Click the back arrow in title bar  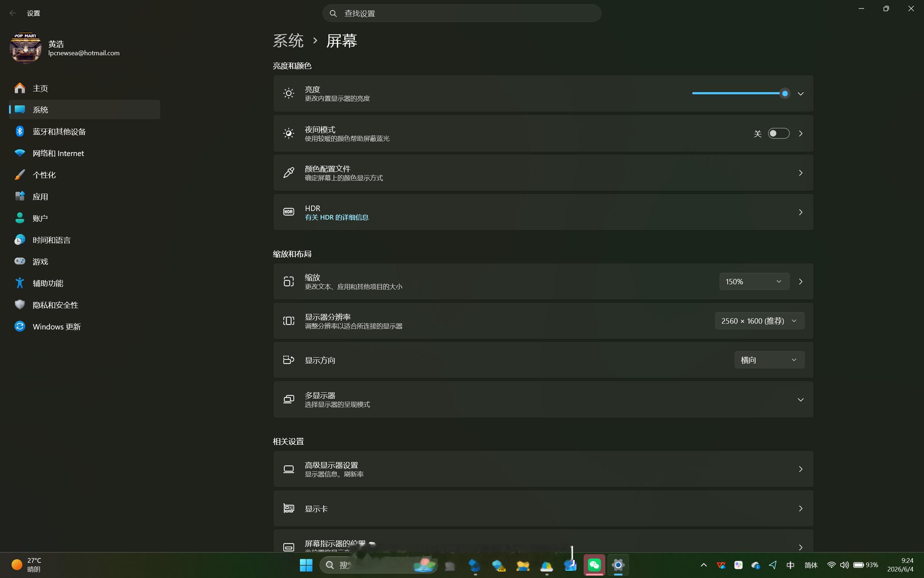13,13
